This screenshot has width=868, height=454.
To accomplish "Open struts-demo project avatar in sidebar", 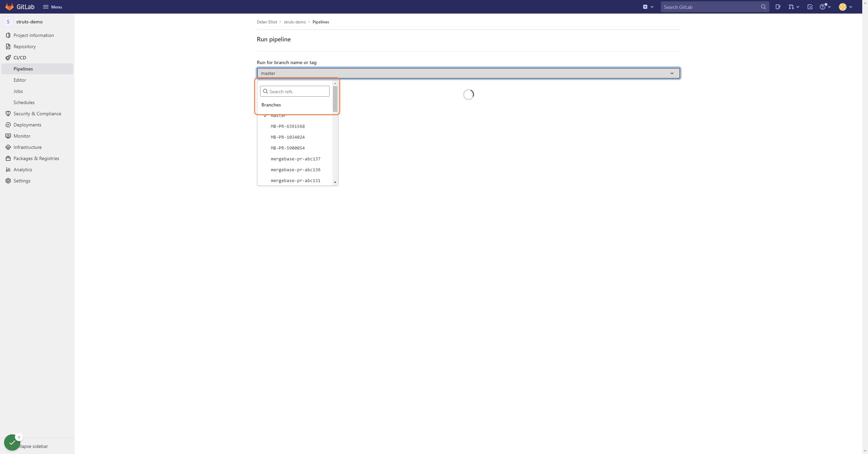I will point(8,22).
